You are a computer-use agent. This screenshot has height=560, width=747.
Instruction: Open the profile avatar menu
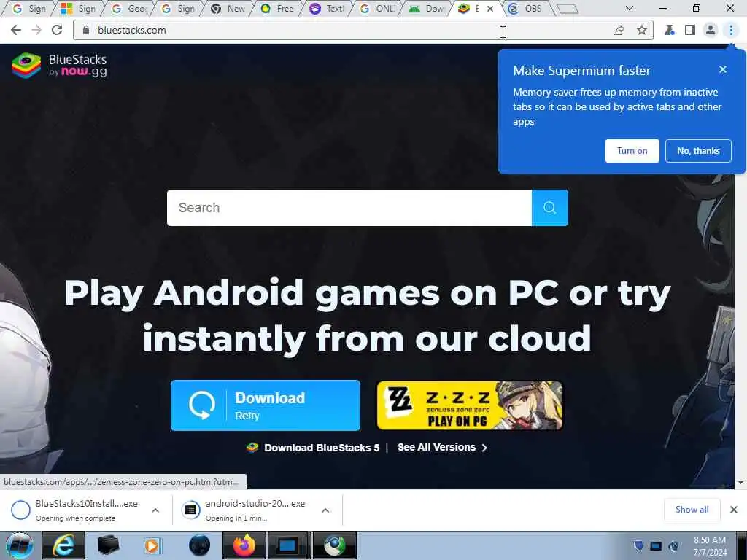[711, 31]
